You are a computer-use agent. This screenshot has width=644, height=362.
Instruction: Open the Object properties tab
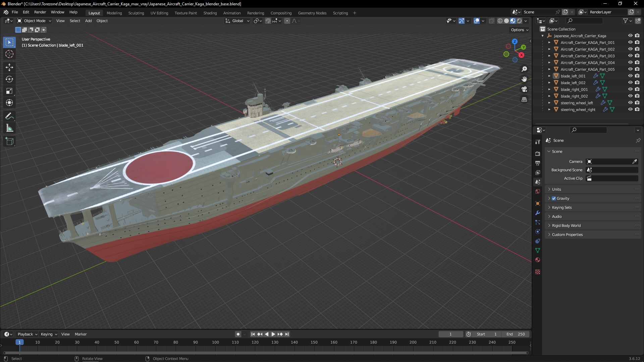tap(538, 203)
